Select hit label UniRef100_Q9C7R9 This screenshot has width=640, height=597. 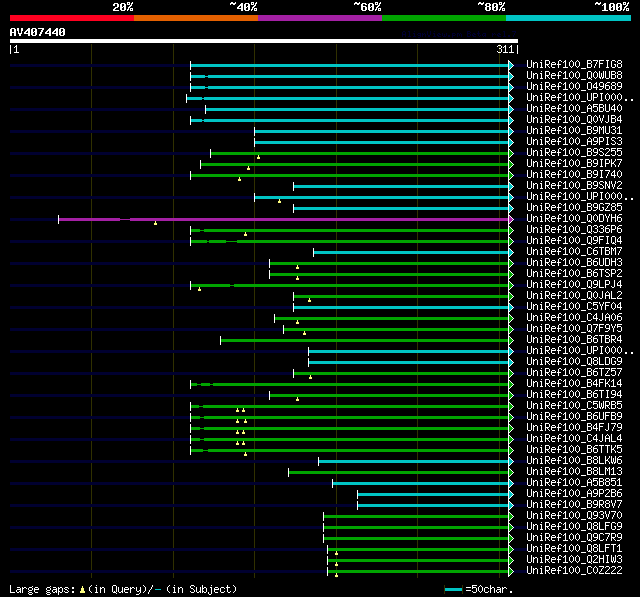click(574, 538)
